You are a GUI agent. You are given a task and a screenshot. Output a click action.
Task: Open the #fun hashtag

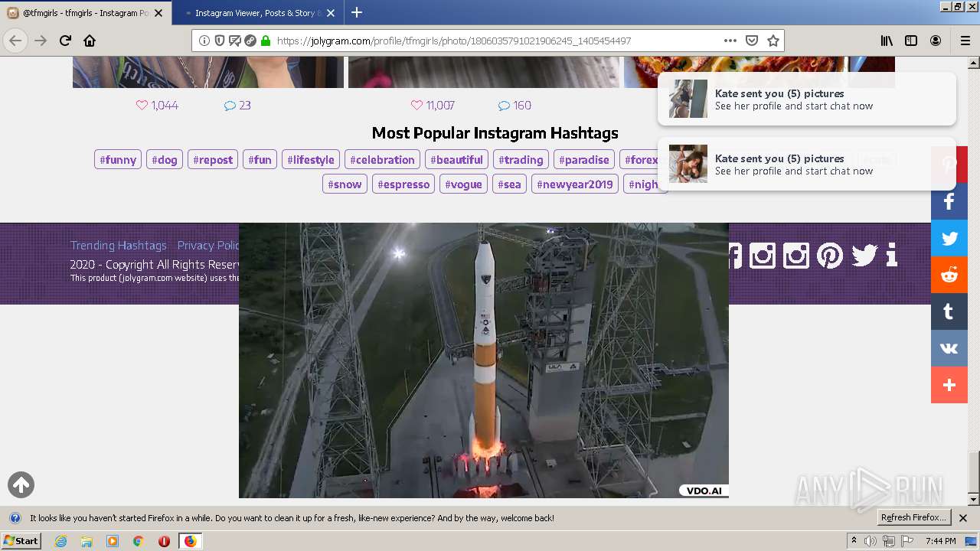coord(260,159)
